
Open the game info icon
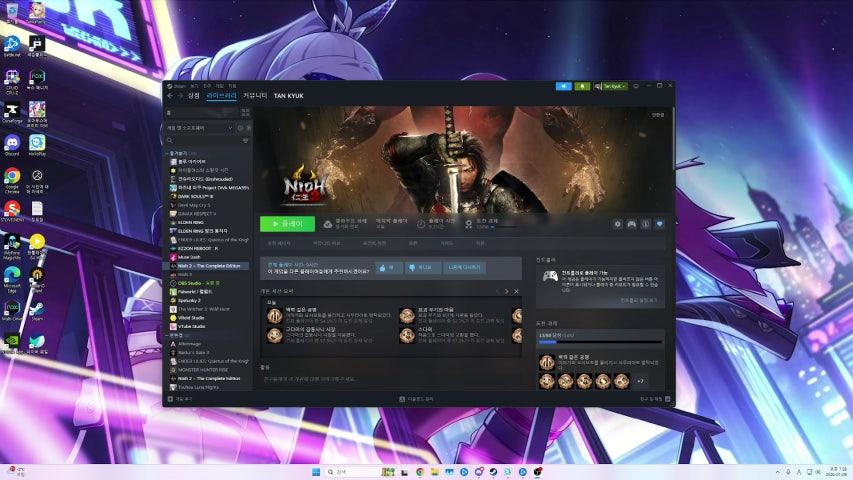[646, 224]
